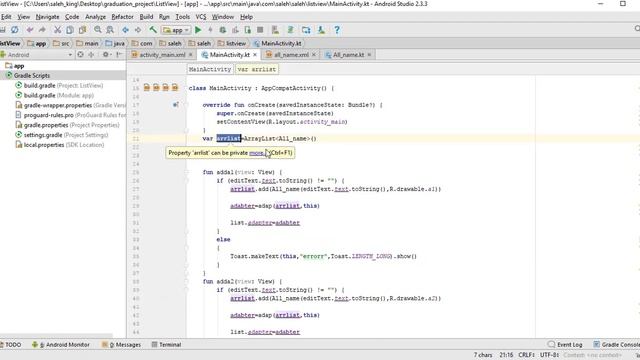Click the Debug app bug icon
The height and width of the screenshot is (360, 640).
pyautogui.click(x=223, y=30)
